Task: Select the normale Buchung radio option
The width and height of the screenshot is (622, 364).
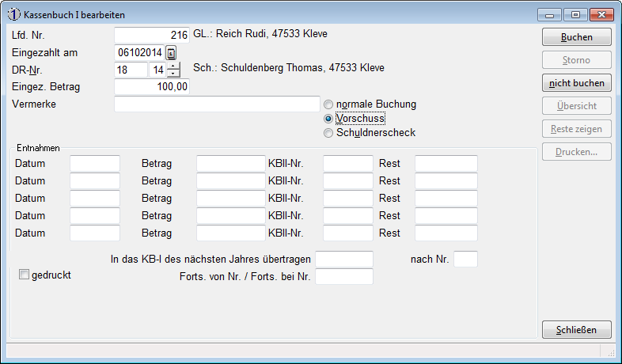Action: (x=329, y=104)
